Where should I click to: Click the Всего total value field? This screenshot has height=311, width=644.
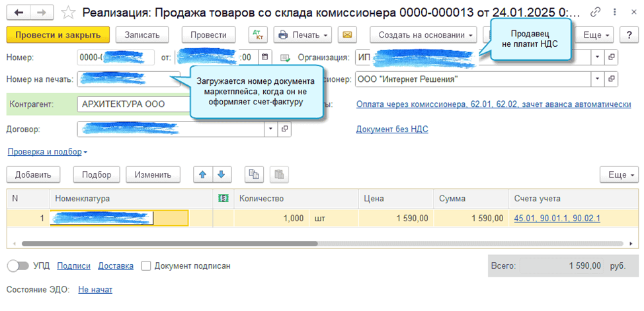pos(562,266)
